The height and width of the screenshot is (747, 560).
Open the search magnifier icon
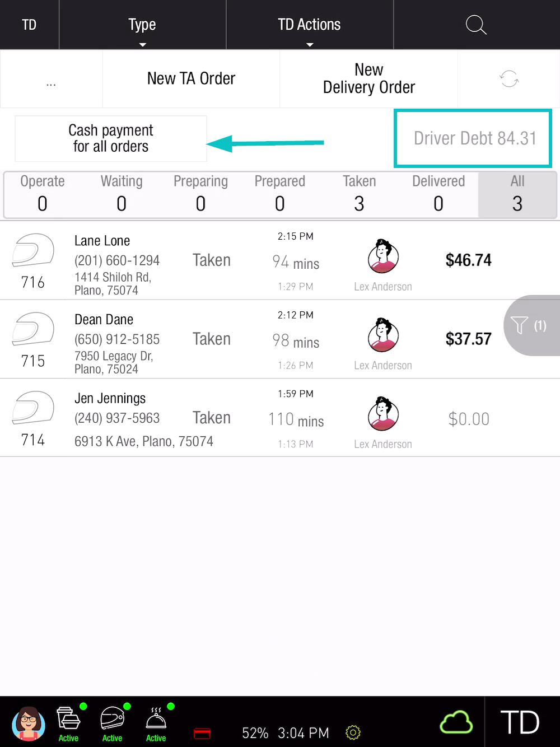[x=476, y=25]
